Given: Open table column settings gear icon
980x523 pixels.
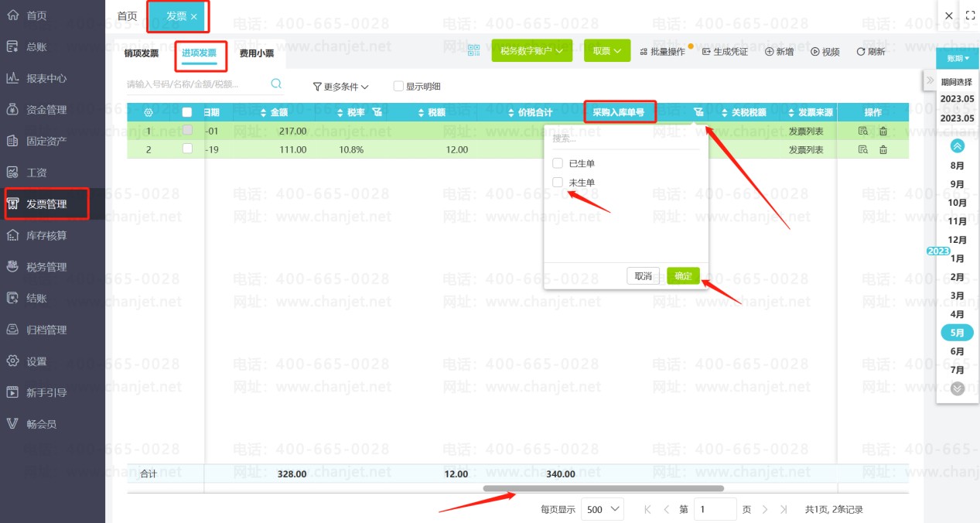Looking at the screenshot, I should pos(148,112).
